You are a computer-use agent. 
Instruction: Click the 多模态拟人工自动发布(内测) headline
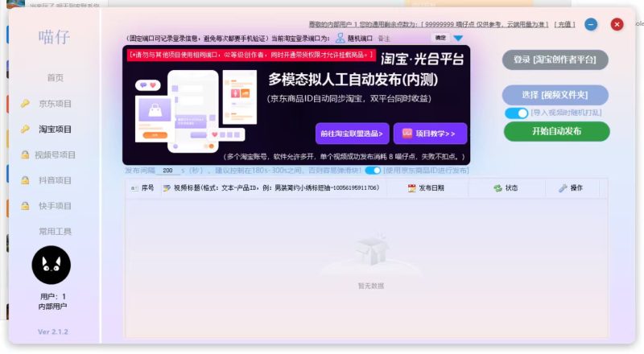click(353, 80)
